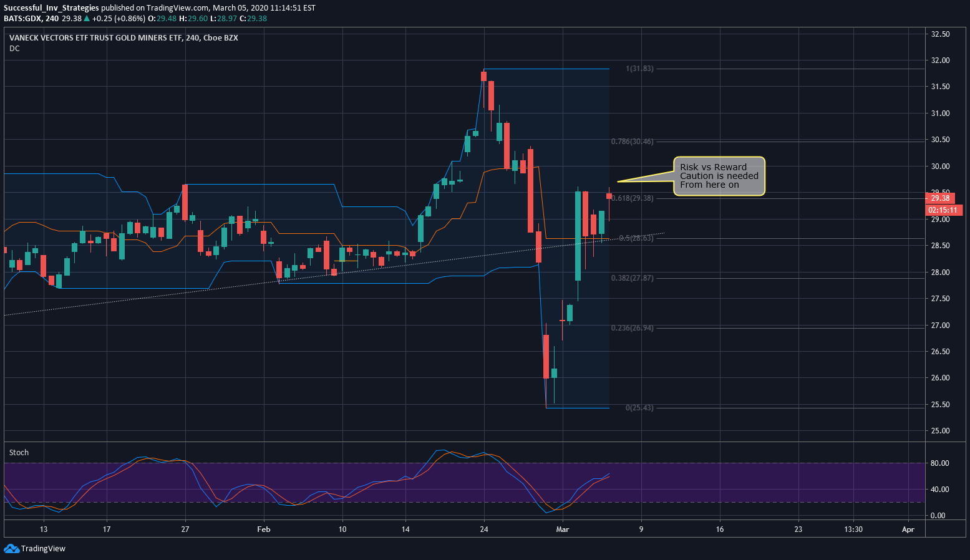Click 40.00 on the Stoch scale

(x=939, y=490)
